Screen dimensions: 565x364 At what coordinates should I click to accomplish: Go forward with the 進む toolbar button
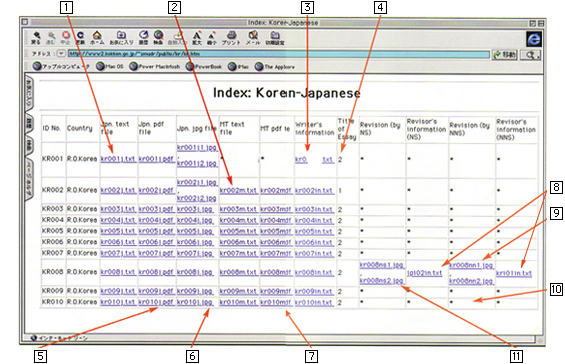pyautogui.click(x=51, y=37)
